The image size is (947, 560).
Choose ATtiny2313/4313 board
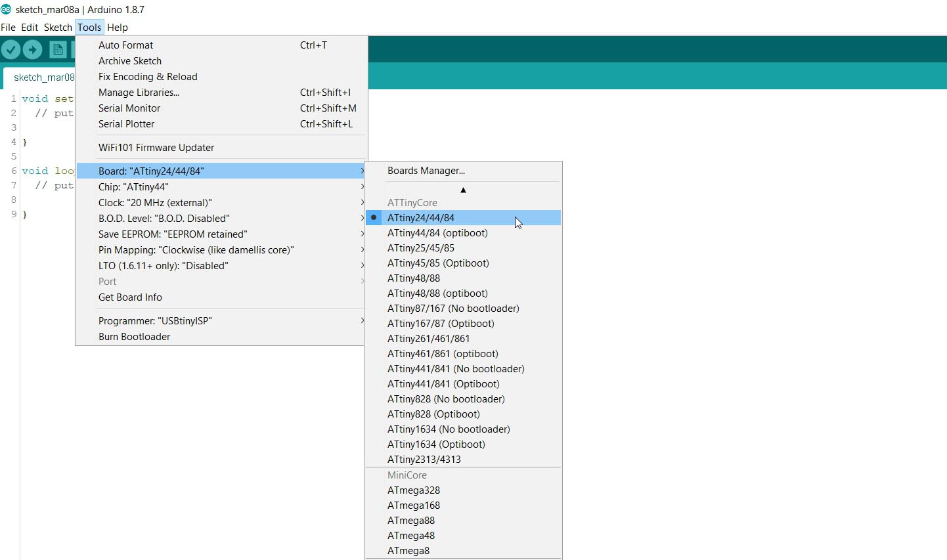click(x=463, y=459)
